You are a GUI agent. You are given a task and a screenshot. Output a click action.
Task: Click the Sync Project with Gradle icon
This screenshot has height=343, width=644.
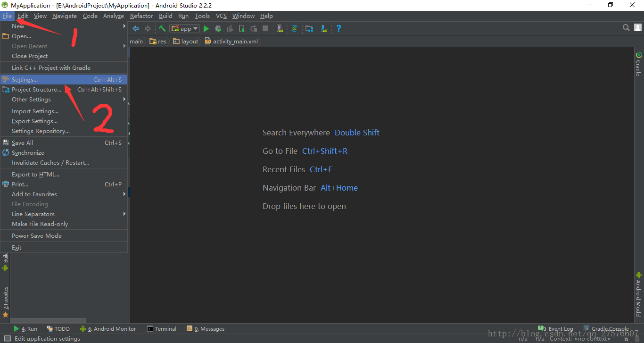click(294, 29)
